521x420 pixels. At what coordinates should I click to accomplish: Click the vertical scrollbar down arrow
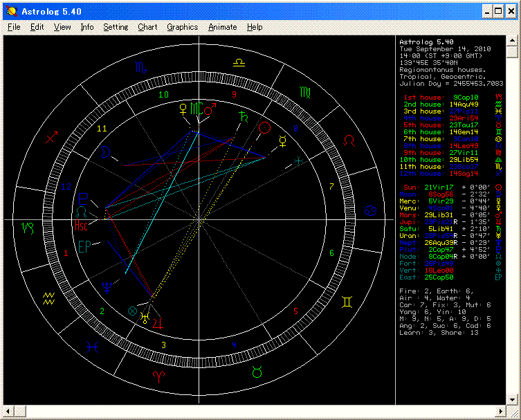(511, 399)
